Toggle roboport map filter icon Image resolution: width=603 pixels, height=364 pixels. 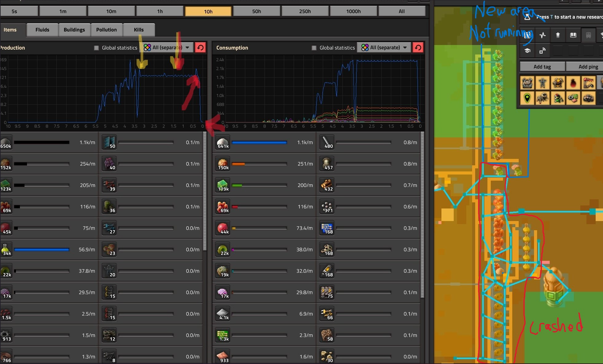527,83
